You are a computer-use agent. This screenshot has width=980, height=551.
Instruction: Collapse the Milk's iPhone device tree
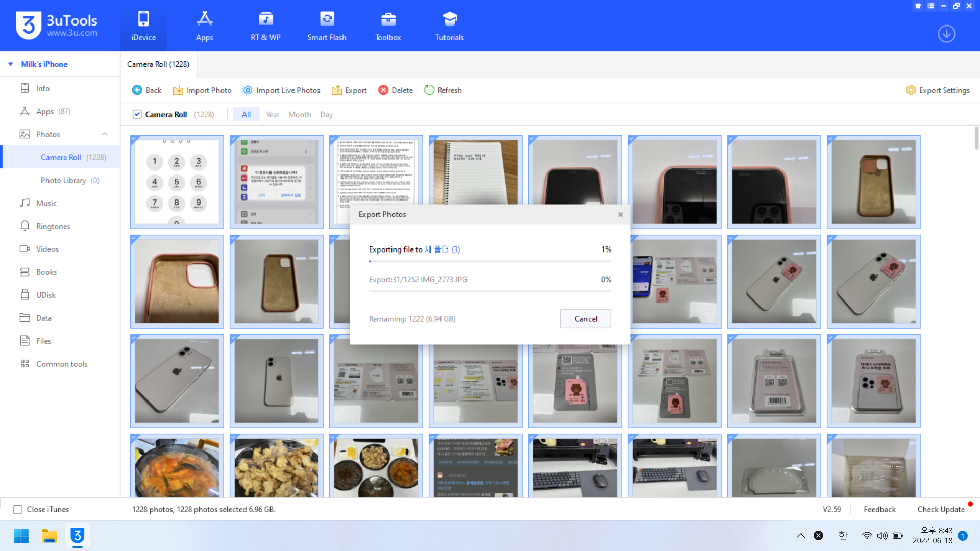(x=11, y=64)
